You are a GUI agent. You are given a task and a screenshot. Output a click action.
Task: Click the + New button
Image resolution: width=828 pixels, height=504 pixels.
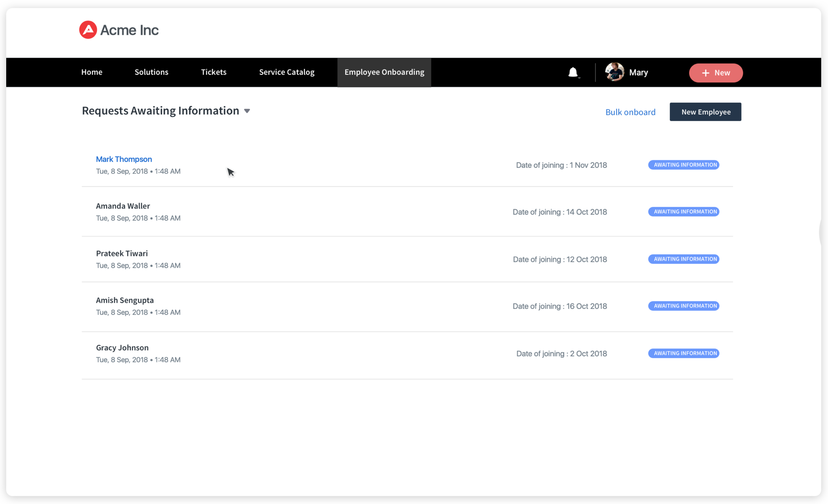point(716,73)
